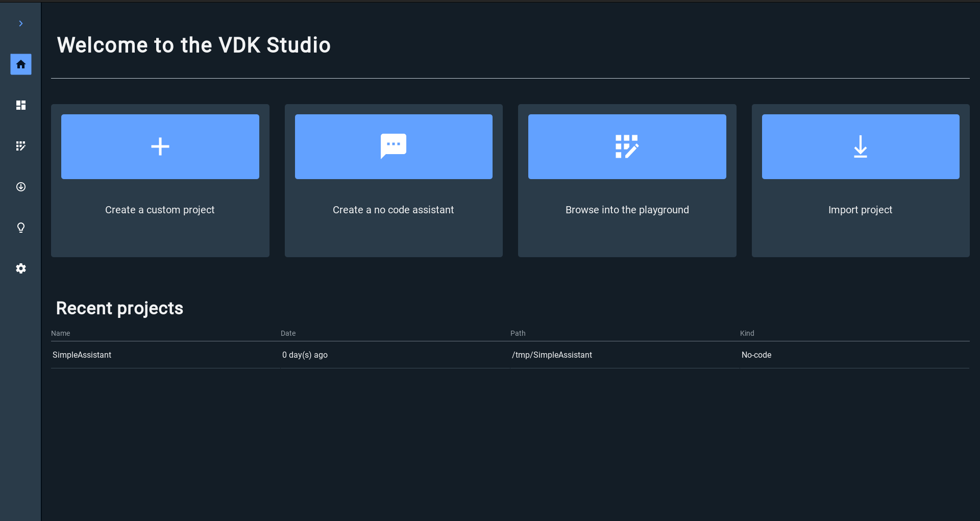980x521 pixels.
Task: Open the dashboard grid icon in sidebar
Action: click(21, 105)
